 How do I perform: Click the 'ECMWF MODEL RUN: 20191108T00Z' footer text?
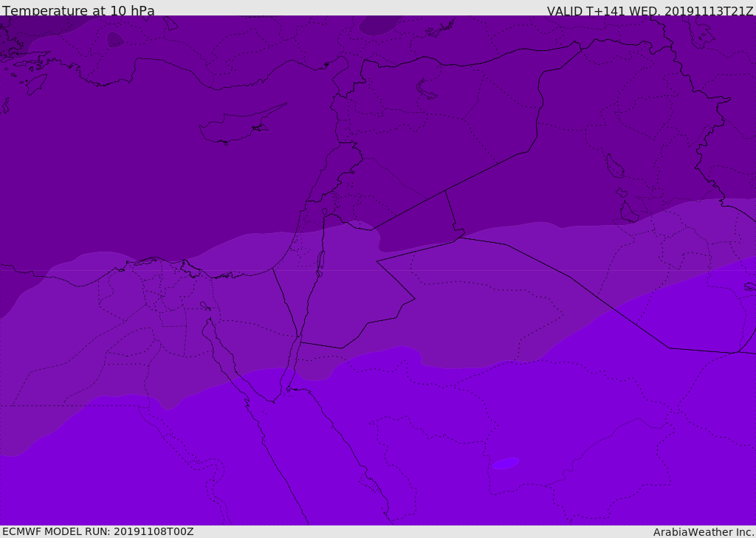tap(98, 531)
